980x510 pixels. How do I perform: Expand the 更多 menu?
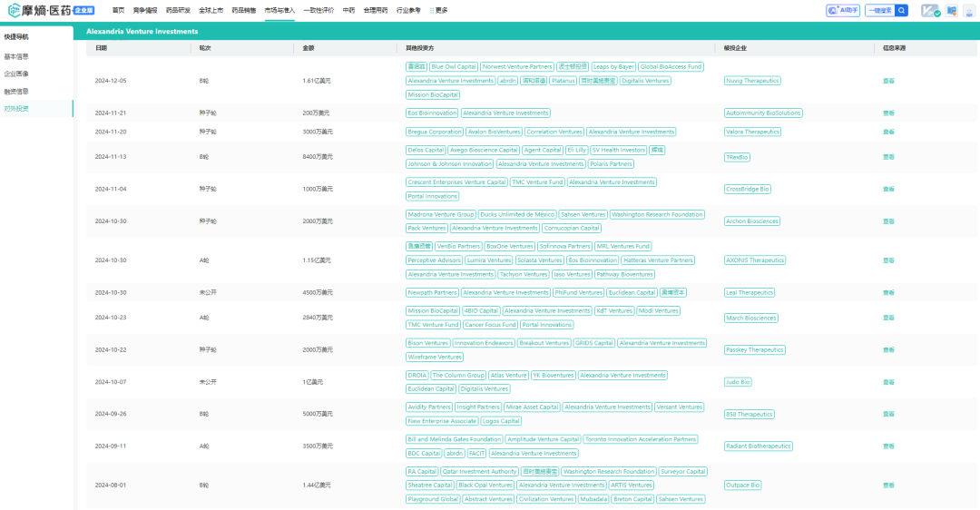439,11
